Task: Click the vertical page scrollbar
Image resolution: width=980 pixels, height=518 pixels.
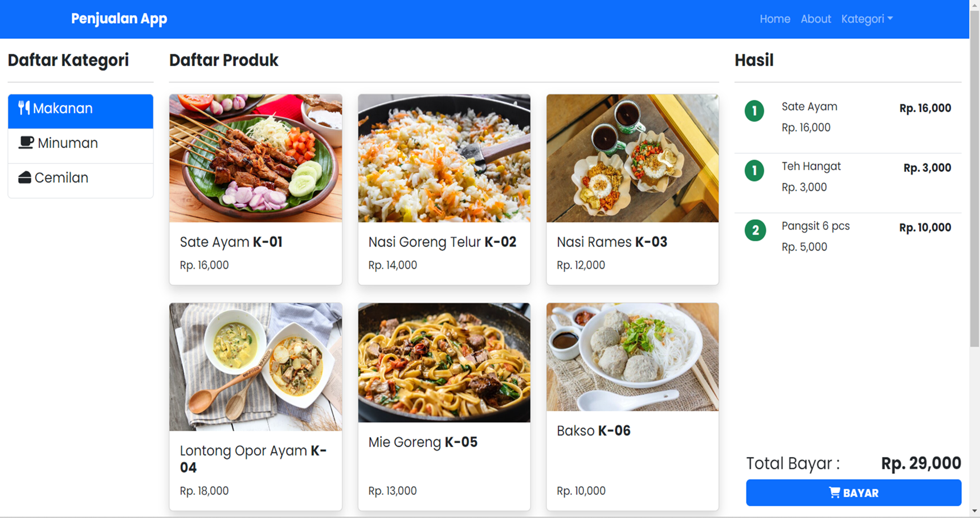Action: (974, 171)
